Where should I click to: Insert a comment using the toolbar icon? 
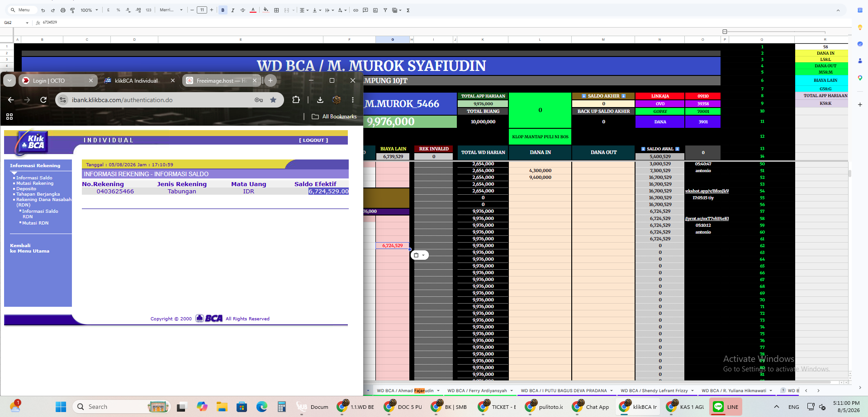coord(365,10)
